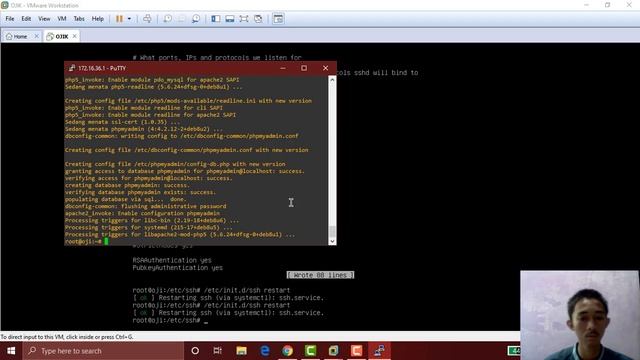
Task: Open VMware Workstation taskbar icon
Action: 333,351
